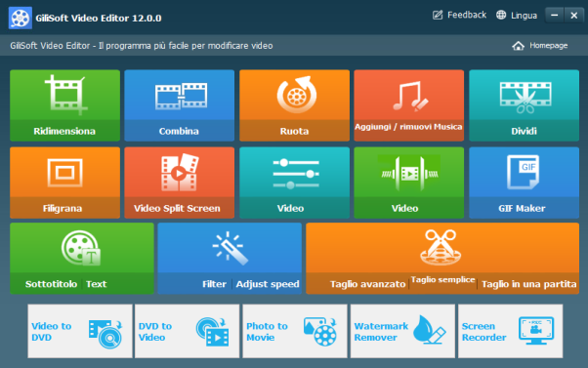Viewport: 588px width, 368px height.
Task: Launch Screen Recorder
Action: (511, 331)
